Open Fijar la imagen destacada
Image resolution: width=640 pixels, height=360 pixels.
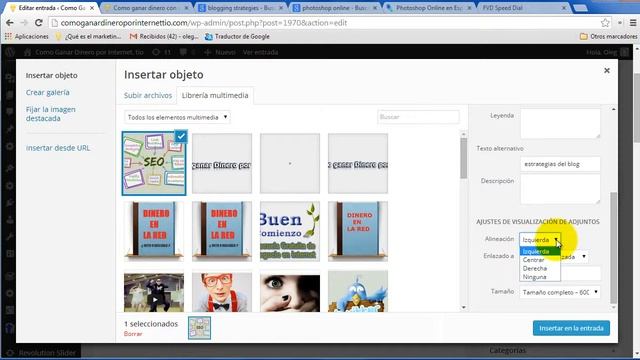(51, 114)
